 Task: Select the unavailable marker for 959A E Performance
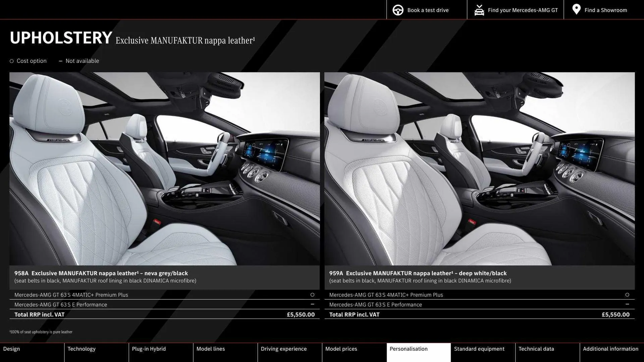click(x=627, y=304)
